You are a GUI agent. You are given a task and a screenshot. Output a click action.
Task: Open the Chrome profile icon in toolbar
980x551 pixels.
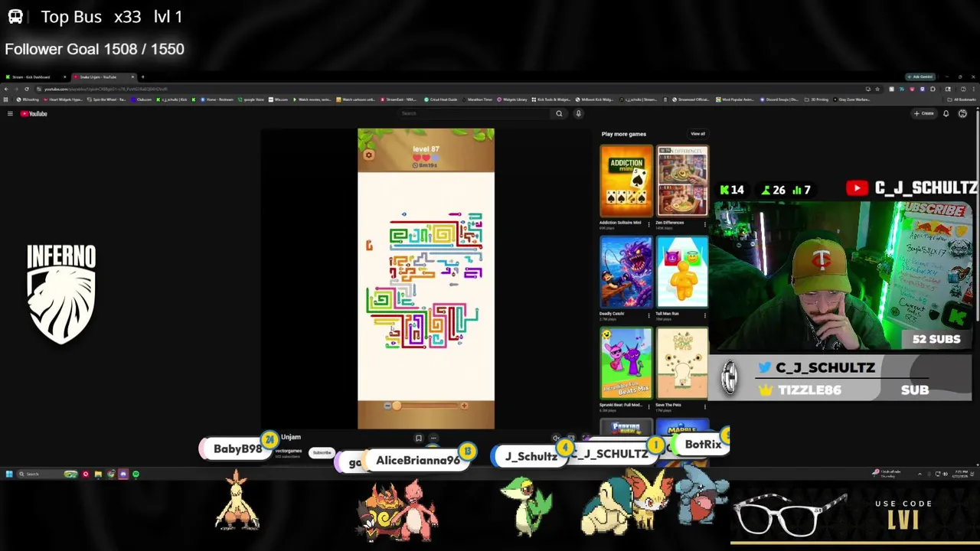click(963, 89)
